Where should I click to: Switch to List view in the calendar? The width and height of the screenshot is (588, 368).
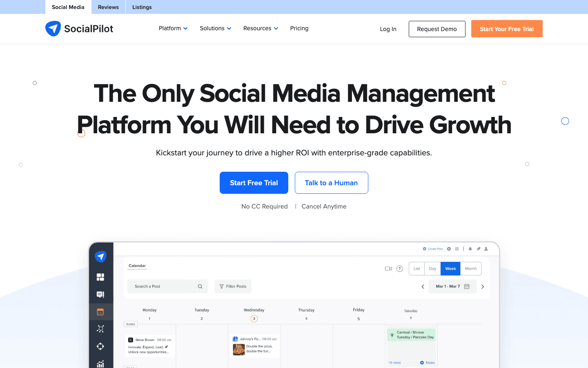pos(416,269)
